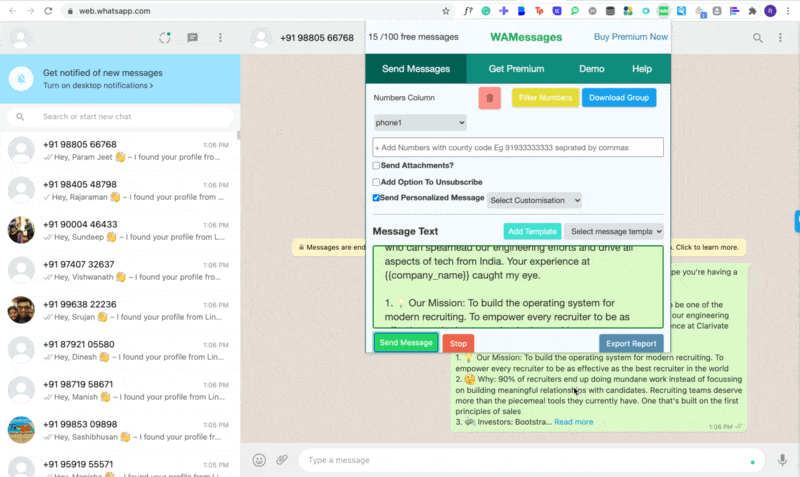The height and width of the screenshot is (477, 800).
Task: Click the WAMessages green extension icon in toolbar
Action: [663, 11]
